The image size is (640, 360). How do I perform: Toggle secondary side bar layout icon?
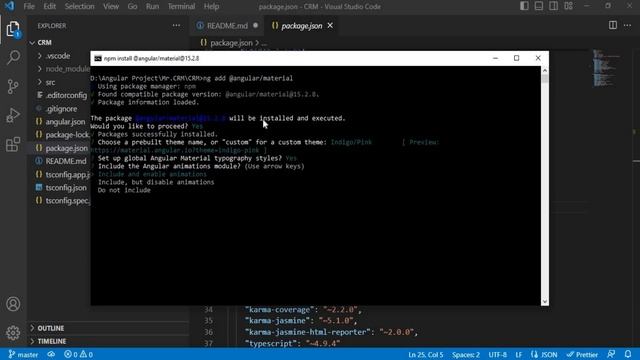pyautogui.click(x=553, y=6)
